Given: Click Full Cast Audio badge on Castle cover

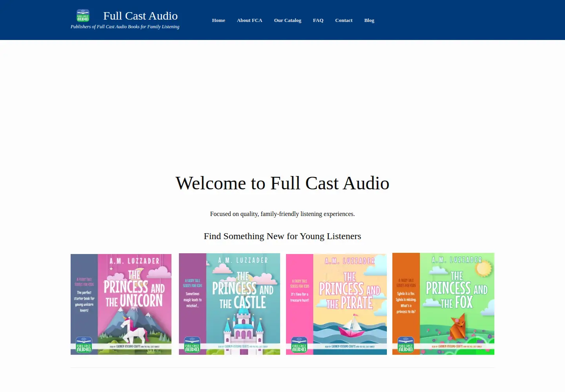Looking at the screenshot, I should pos(192,345).
